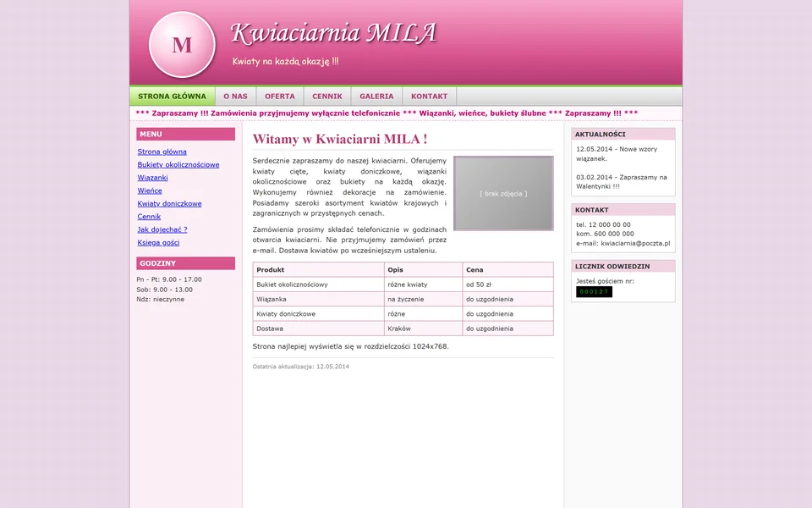This screenshot has width=812, height=508.
Task: Click the od 50 zł price cell
Action: pyautogui.click(x=507, y=284)
